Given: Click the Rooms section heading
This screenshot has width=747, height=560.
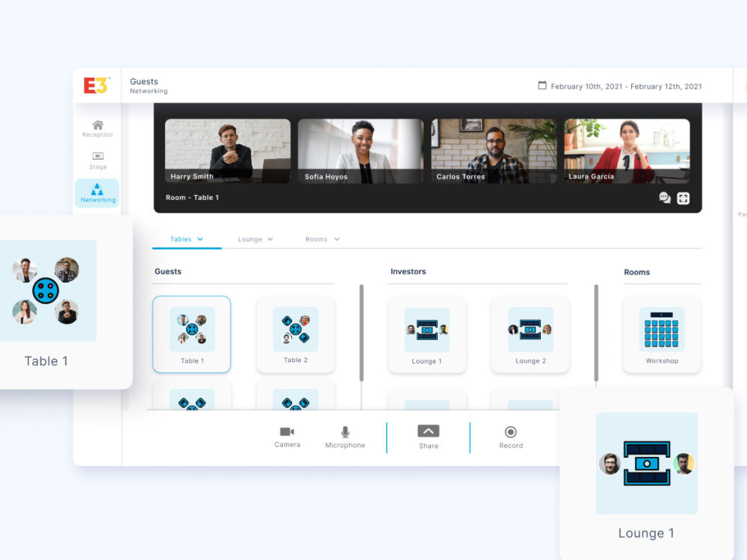Looking at the screenshot, I should [637, 272].
